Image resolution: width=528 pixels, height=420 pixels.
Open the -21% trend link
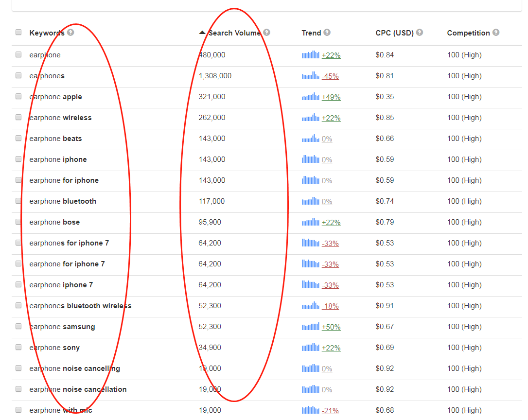pyautogui.click(x=330, y=410)
